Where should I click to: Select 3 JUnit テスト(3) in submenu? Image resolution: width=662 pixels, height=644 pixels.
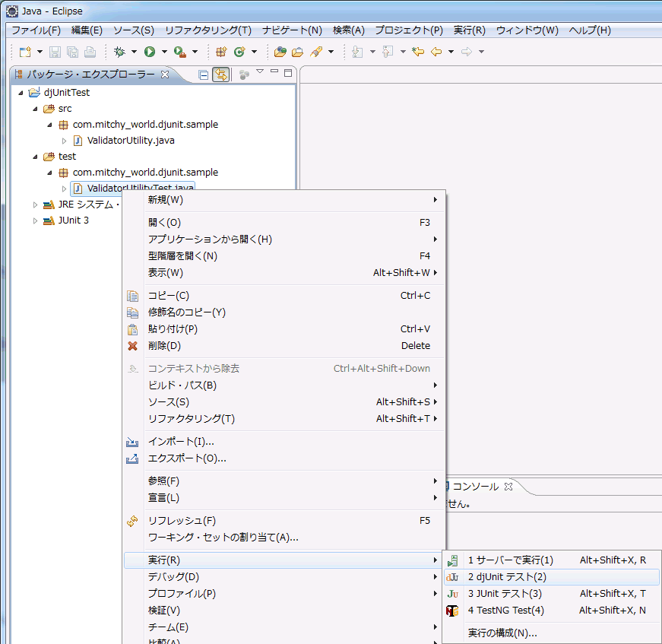[x=551, y=594]
